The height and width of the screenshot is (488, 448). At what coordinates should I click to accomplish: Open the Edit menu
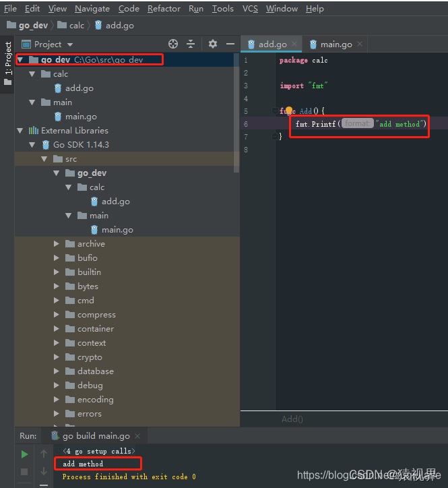(32, 8)
